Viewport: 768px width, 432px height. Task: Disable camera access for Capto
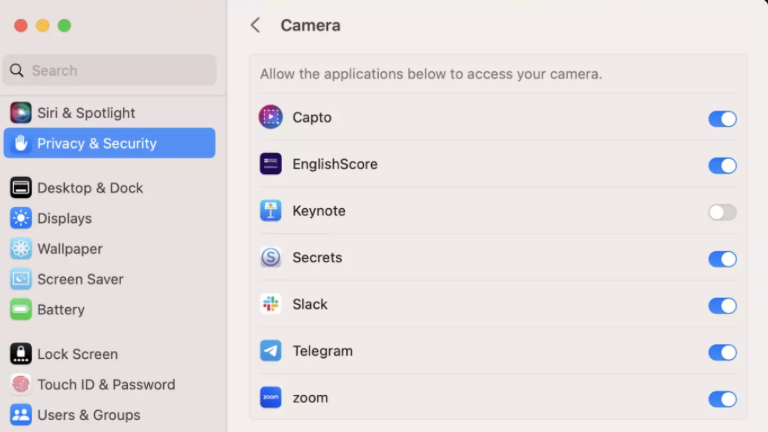[722, 119]
